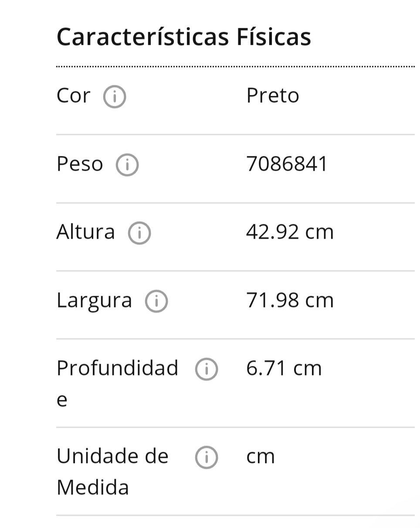Click the Peso label
The image size is (420, 528).
tap(80, 164)
